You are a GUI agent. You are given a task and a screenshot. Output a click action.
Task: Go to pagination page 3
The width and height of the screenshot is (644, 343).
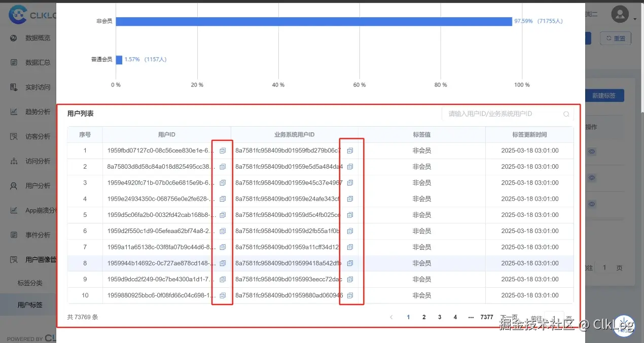click(440, 317)
